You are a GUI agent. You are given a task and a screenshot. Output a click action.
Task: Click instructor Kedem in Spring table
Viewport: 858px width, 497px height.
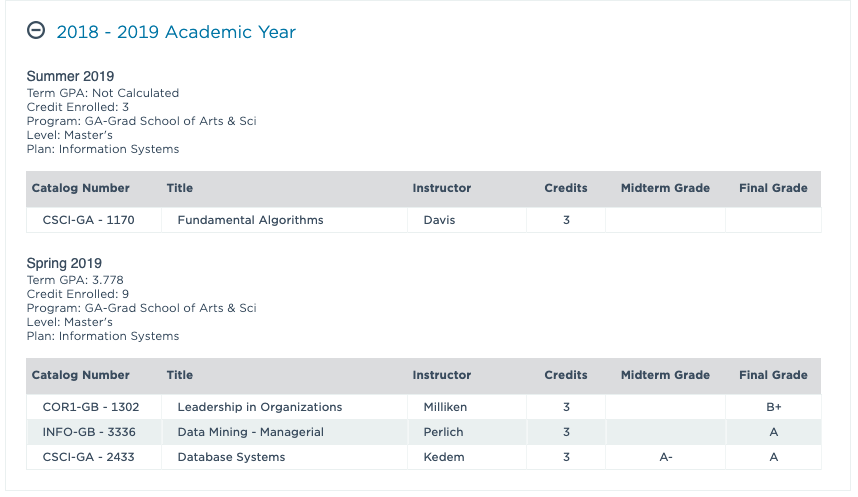(444, 457)
